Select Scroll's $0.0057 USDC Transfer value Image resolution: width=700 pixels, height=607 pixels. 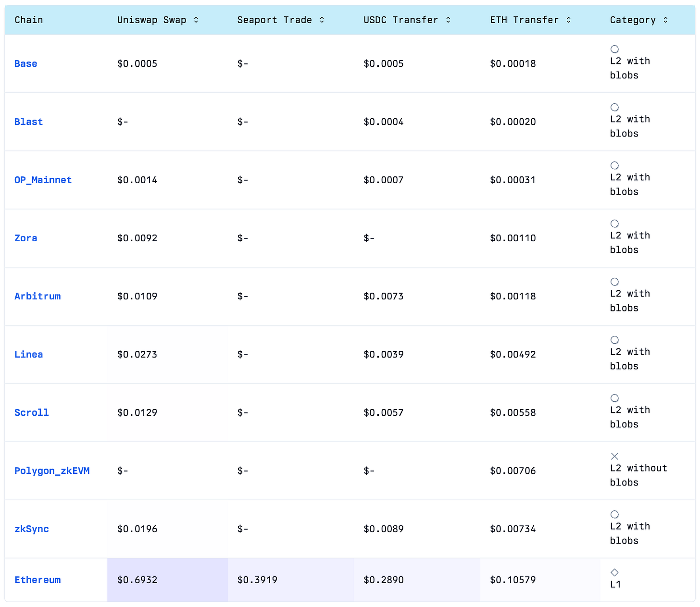[384, 412]
